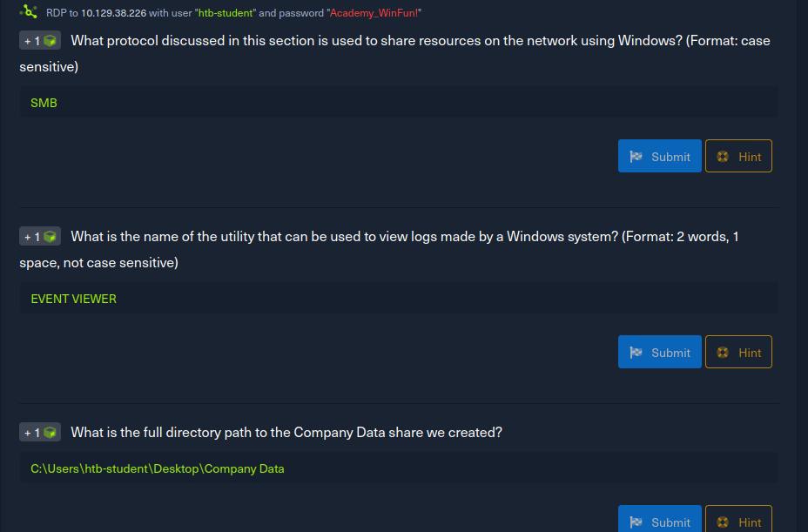Focus the answer field containing SMB
The image size is (808, 532).
point(398,102)
